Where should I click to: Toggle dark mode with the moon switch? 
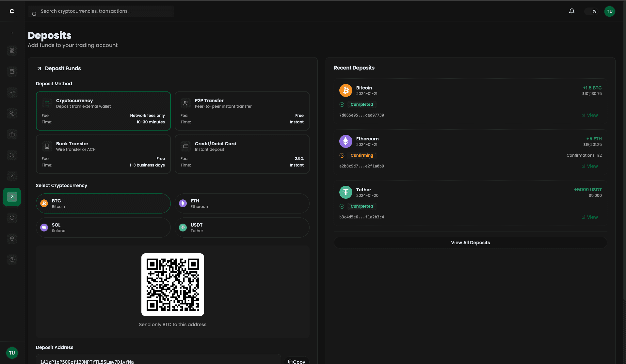(x=591, y=11)
